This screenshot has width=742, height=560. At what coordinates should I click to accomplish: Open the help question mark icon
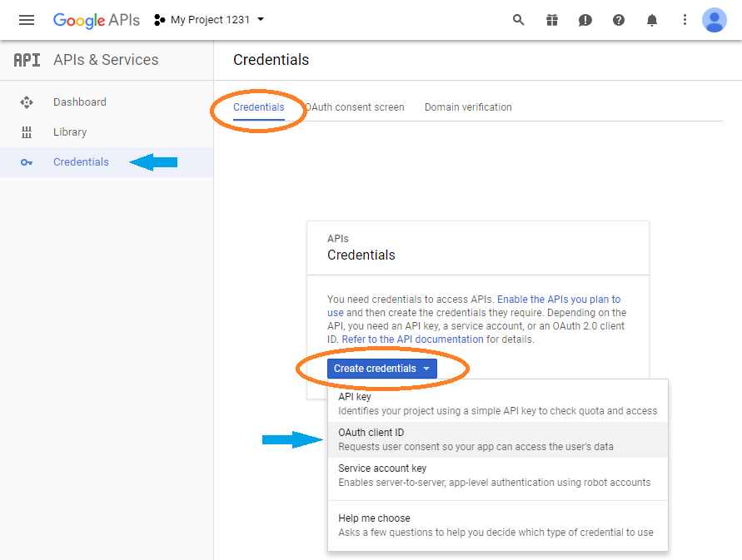pyautogui.click(x=619, y=20)
